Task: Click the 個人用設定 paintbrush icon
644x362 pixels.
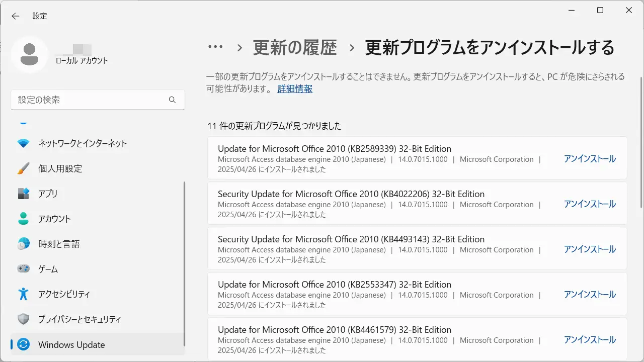Action: 23,168
